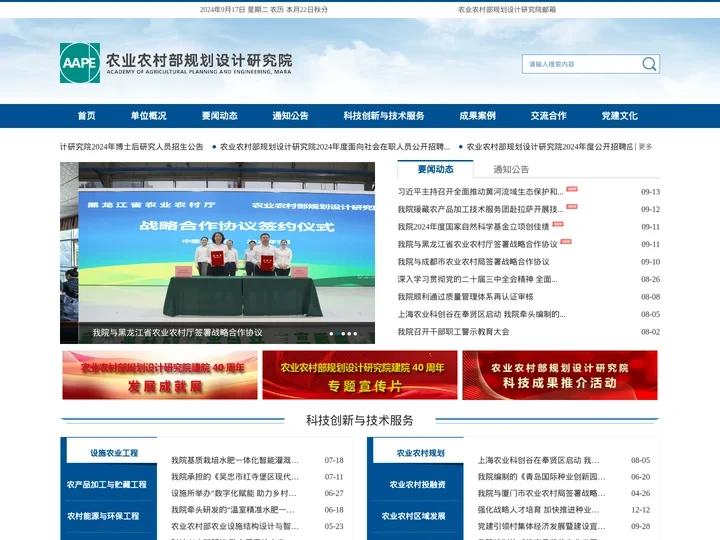
Task: Open the 08-05 news item 上海农业科创谷在奉贤区启动
Action: (481, 314)
